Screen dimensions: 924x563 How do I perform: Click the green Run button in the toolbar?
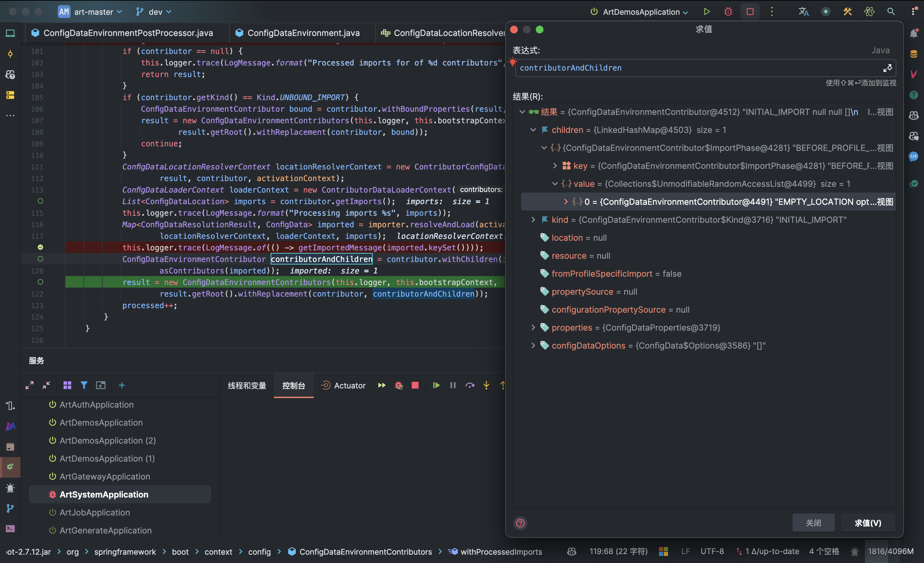[x=706, y=12]
